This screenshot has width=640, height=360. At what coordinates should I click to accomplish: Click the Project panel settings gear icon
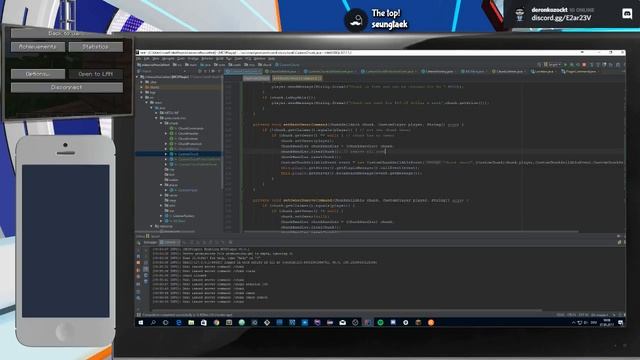point(213,71)
